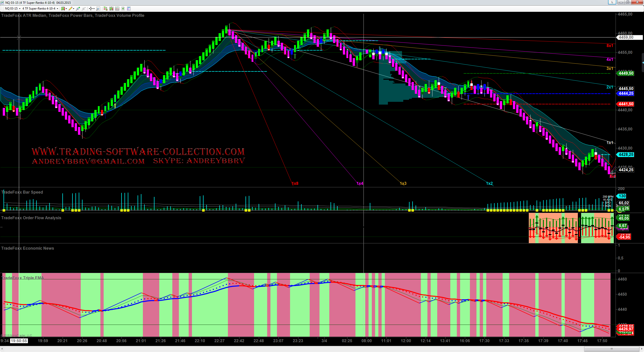Open the strategies dollar-sign icon
This screenshot has height=352, width=644.
coord(123,9)
